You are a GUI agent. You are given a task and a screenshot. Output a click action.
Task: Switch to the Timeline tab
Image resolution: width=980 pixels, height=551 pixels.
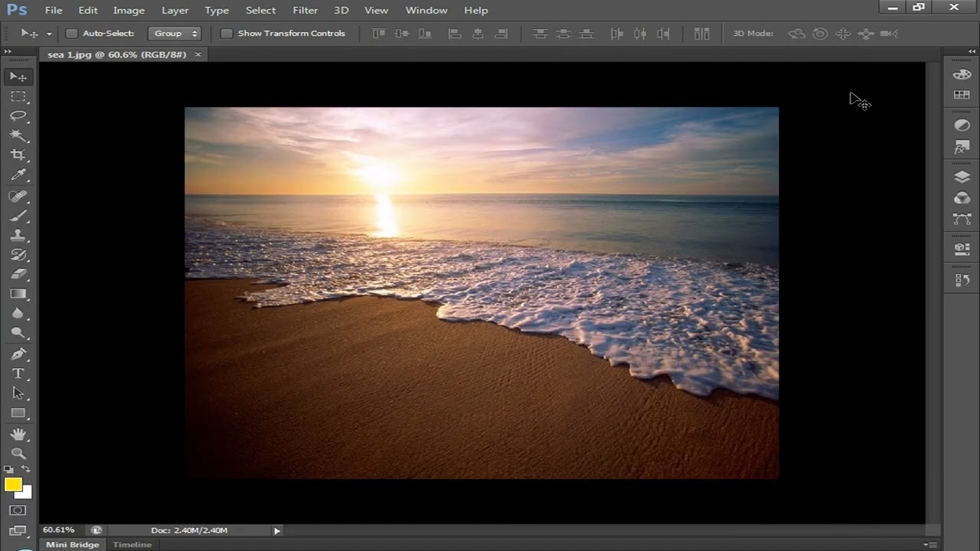[x=132, y=545]
